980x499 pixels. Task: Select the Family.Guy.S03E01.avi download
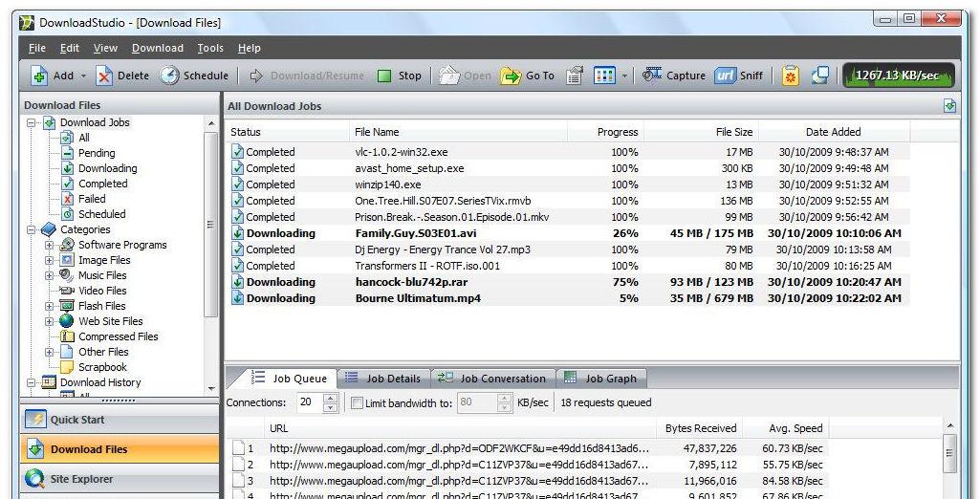click(x=568, y=233)
